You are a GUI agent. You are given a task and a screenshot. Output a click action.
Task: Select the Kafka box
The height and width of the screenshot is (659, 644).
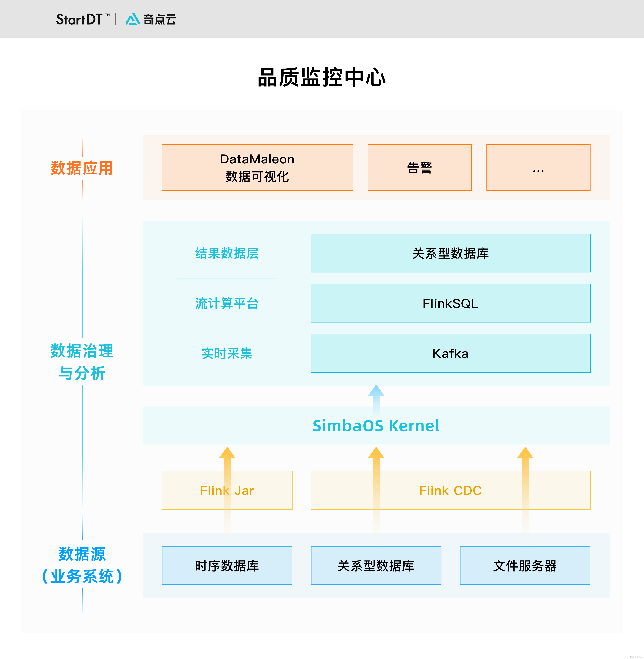[451, 353]
